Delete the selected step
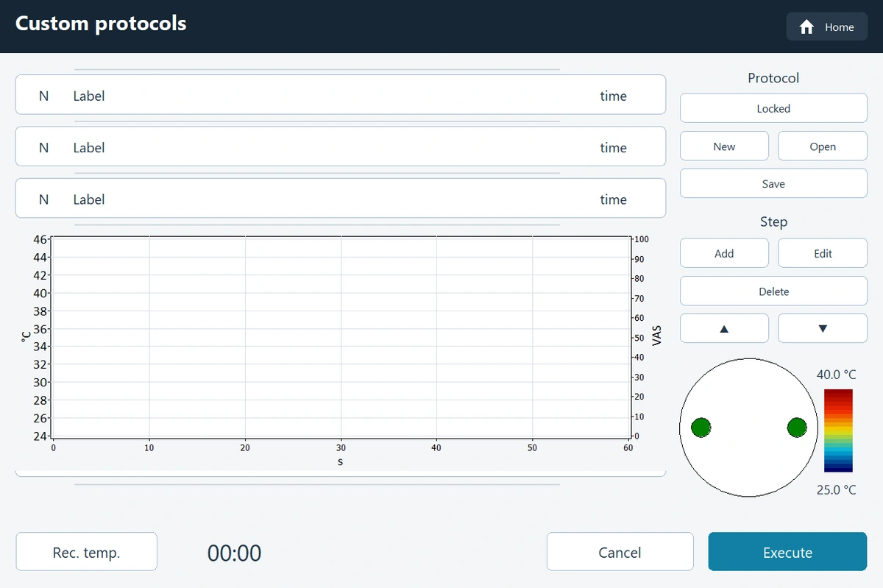Viewport: 883px width, 588px height. (x=773, y=291)
